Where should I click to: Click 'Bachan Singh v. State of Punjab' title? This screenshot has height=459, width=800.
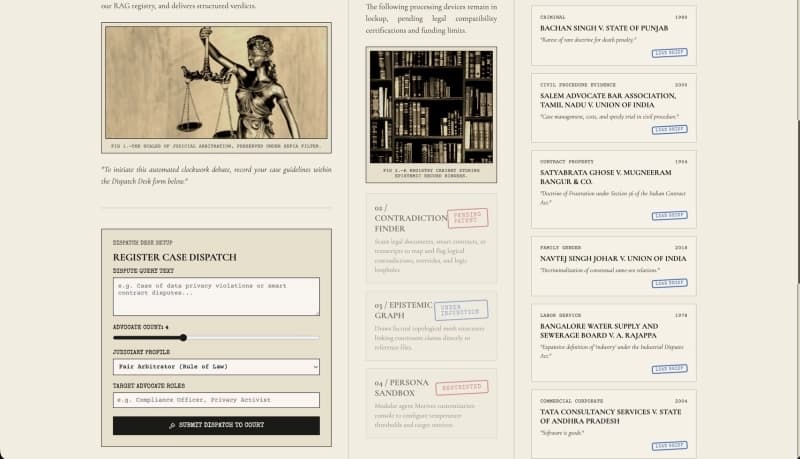pos(604,29)
